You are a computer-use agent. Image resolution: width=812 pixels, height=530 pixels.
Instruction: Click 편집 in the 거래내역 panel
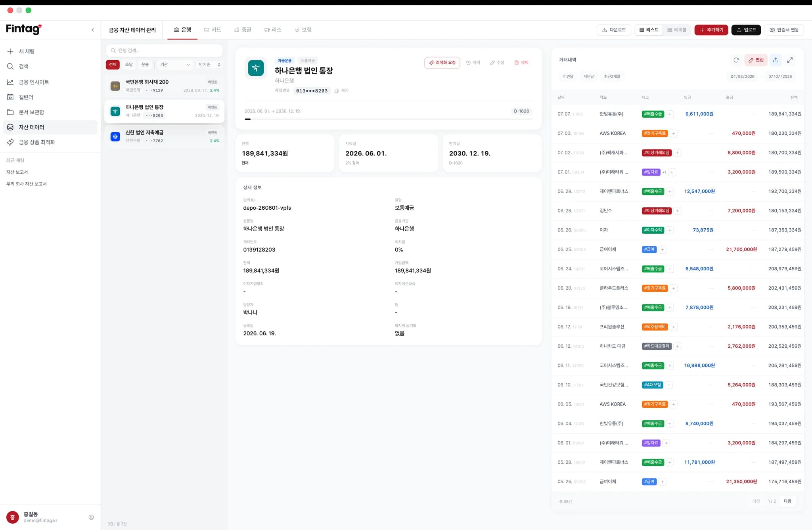point(756,60)
